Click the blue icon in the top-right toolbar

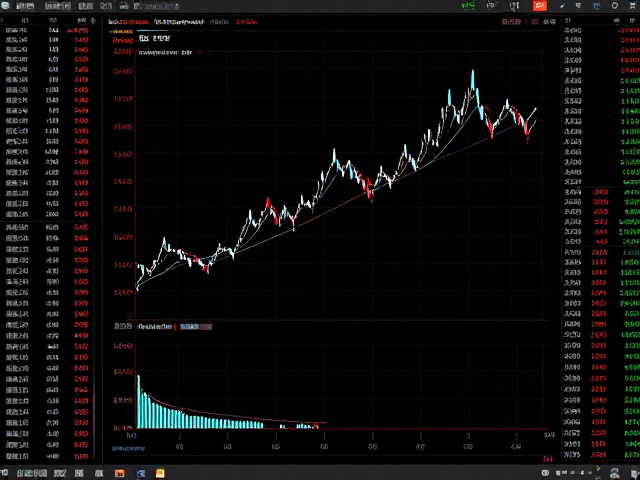[x=597, y=6]
